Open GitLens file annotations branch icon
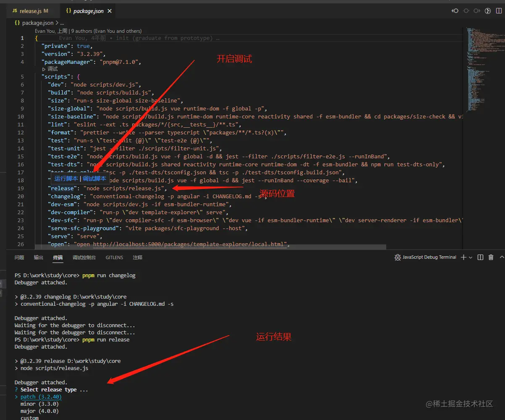 point(488,11)
